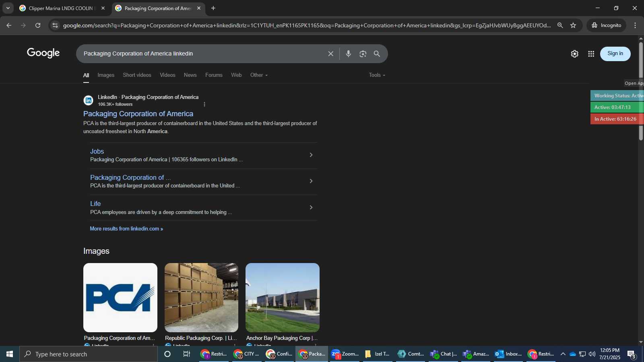Click the Working Status: Active badge

pos(617,96)
